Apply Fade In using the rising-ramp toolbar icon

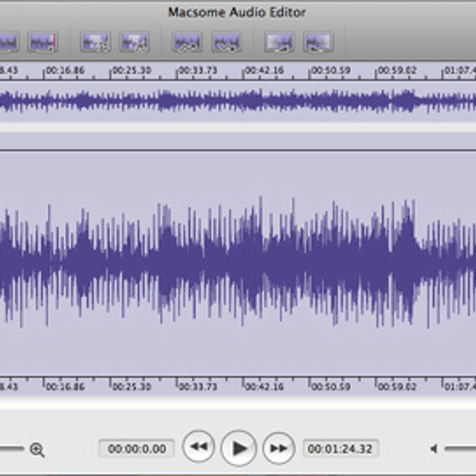tap(279, 42)
